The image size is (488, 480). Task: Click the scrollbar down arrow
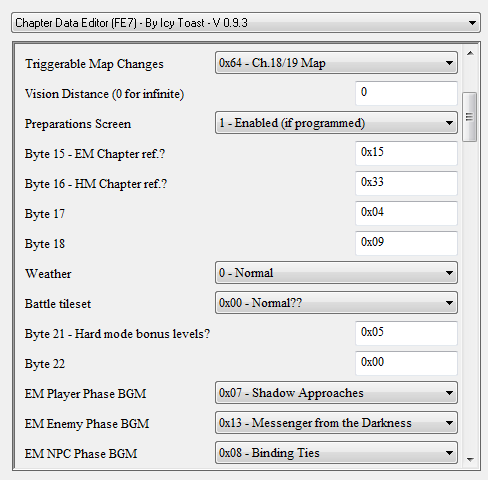[470, 460]
